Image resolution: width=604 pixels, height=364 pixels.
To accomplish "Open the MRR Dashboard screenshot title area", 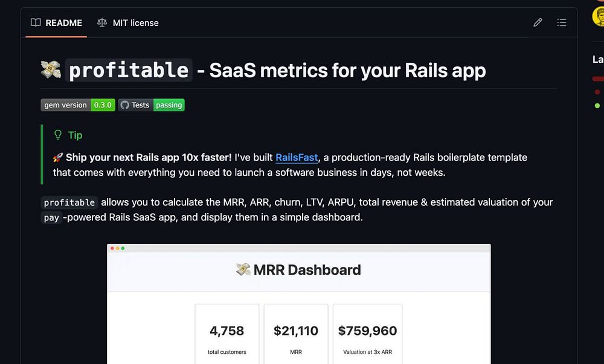I will (x=299, y=270).
